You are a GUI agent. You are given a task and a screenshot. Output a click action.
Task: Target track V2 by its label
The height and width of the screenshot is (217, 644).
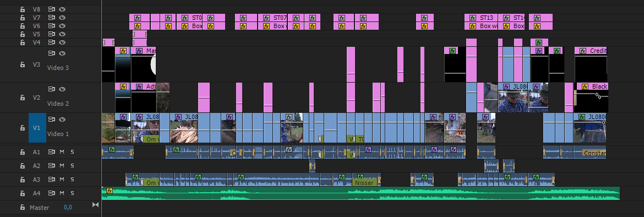pos(36,97)
